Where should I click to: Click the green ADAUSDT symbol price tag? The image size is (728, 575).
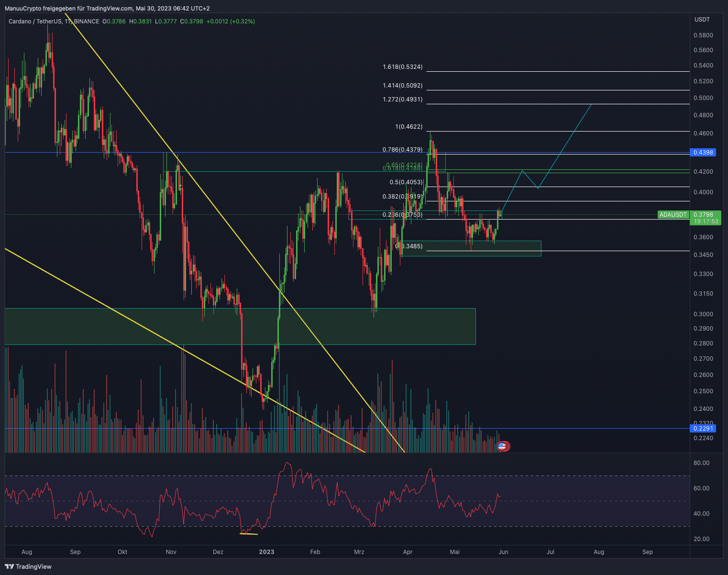tap(673, 215)
